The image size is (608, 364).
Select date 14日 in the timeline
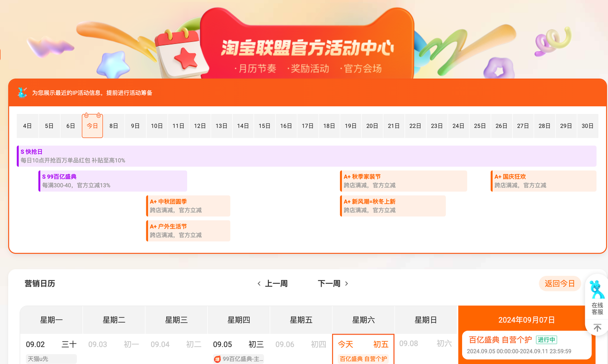coord(243,126)
